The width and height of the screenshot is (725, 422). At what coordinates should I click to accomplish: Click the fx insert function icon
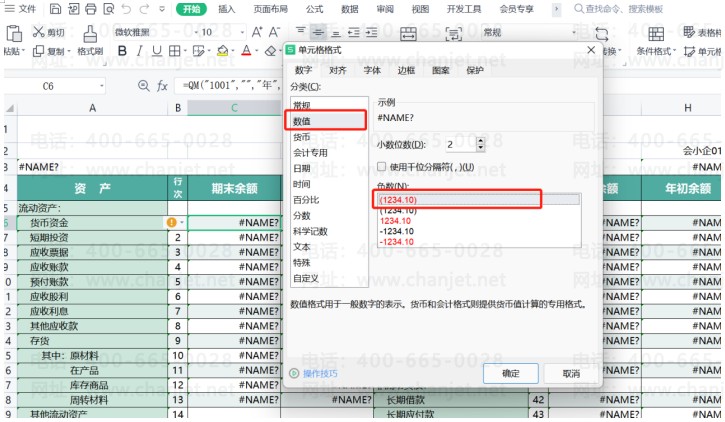tap(162, 86)
